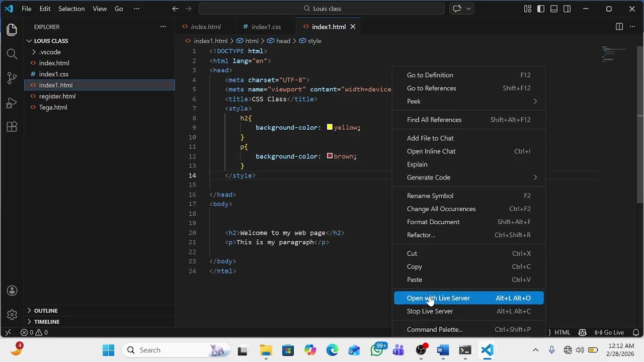Open the chat dropdown arrow in title bar
Screen dimensions: 644x362
(469, 9)
